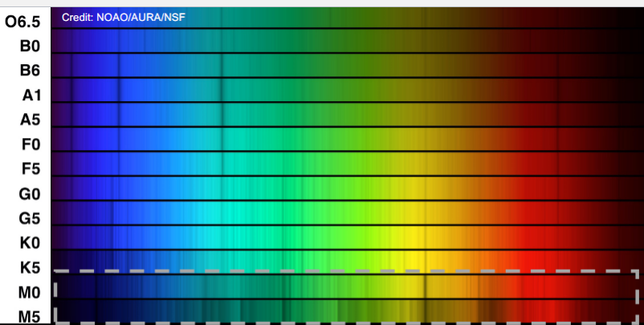
Task: Select the O6.5 spectral class label
Action: tap(22, 22)
